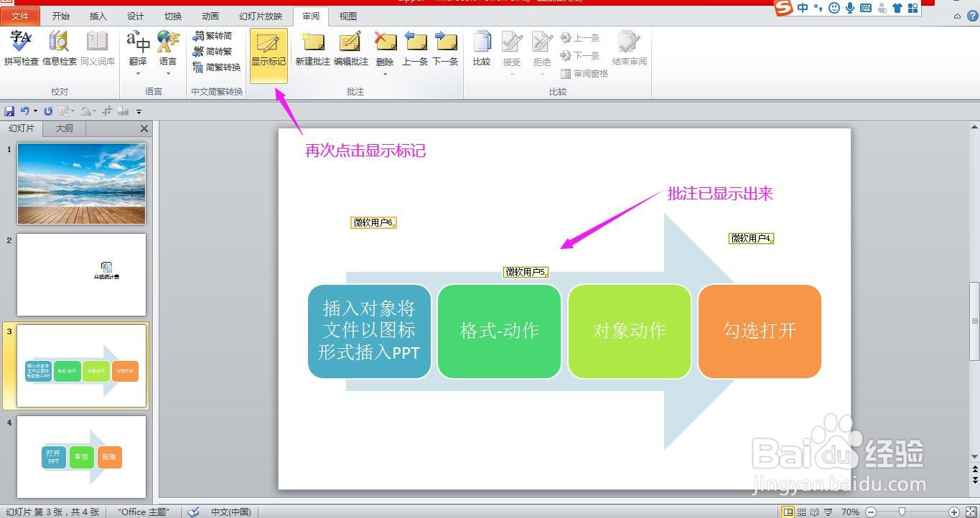Toggle the 显示标记 show markup button
This screenshot has width=980, height=518.
pos(269,55)
